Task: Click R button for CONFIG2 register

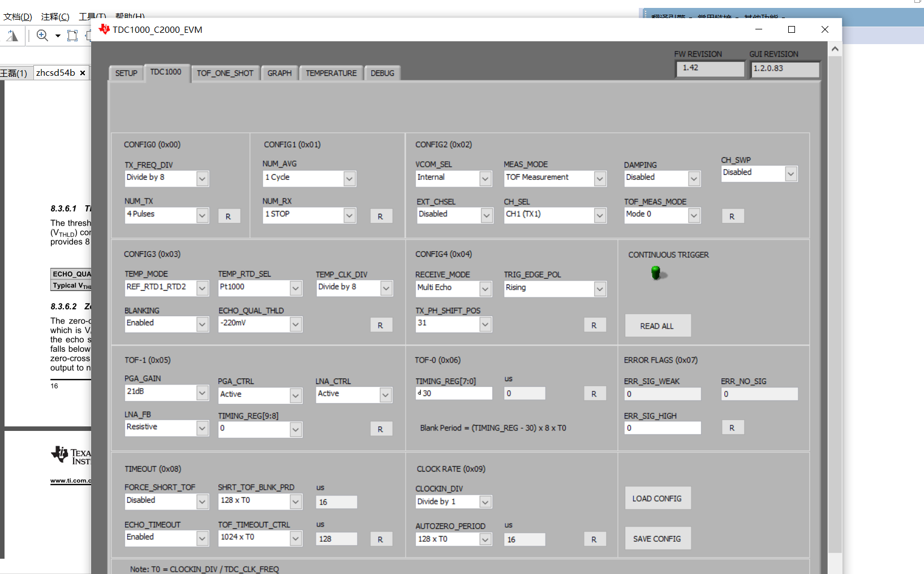Action: [732, 216]
